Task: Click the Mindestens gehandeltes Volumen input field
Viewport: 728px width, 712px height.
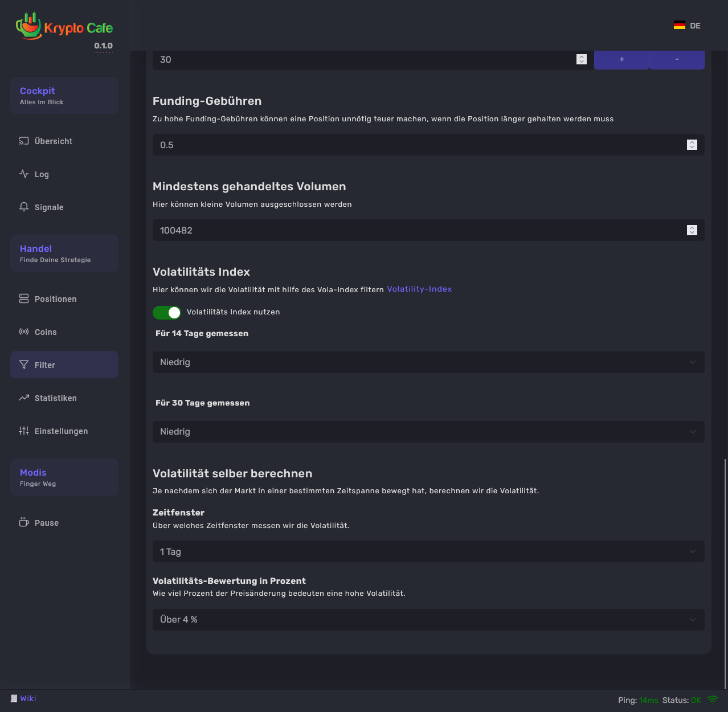Action: coord(419,231)
